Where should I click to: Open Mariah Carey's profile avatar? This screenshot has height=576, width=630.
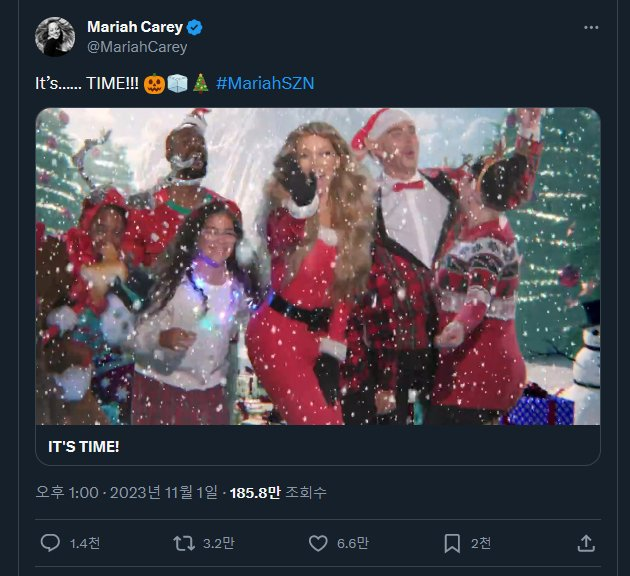pyautogui.click(x=55, y=37)
